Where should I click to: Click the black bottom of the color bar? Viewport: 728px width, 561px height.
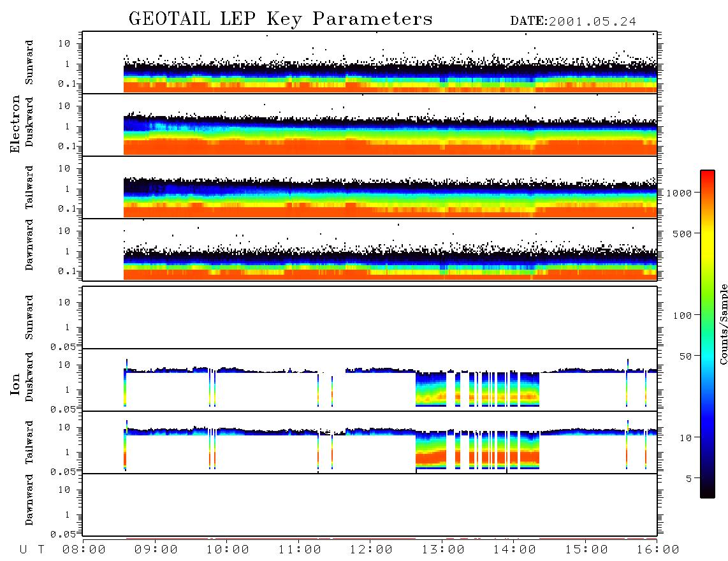[707, 490]
